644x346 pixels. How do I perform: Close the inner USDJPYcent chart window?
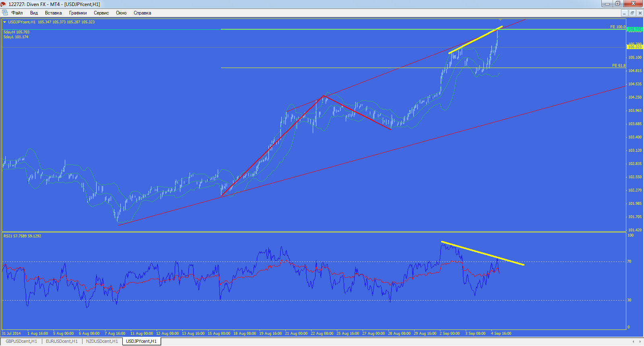coord(640,13)
